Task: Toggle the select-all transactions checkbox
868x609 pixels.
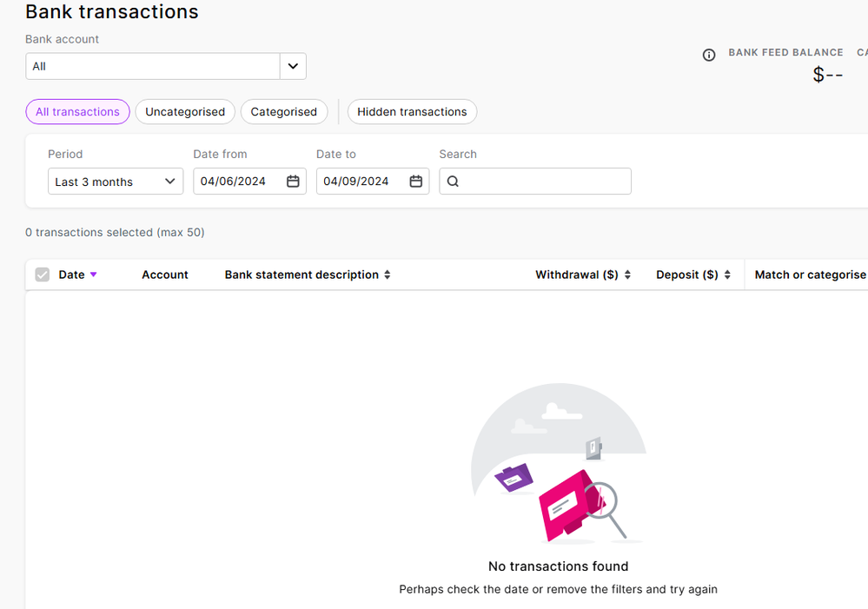Action: pyautogui.click(x=43, y=275)
